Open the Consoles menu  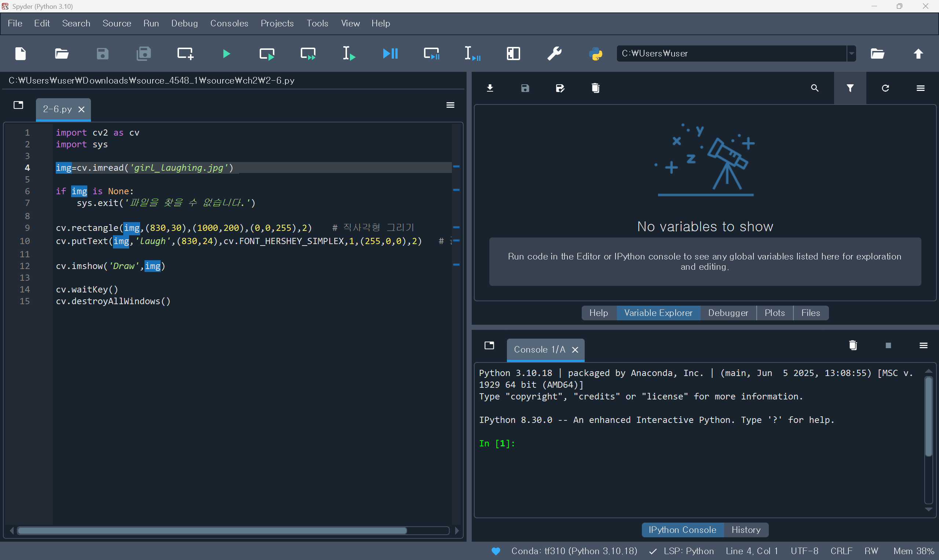pyautogui.click(x=229, y=23)
